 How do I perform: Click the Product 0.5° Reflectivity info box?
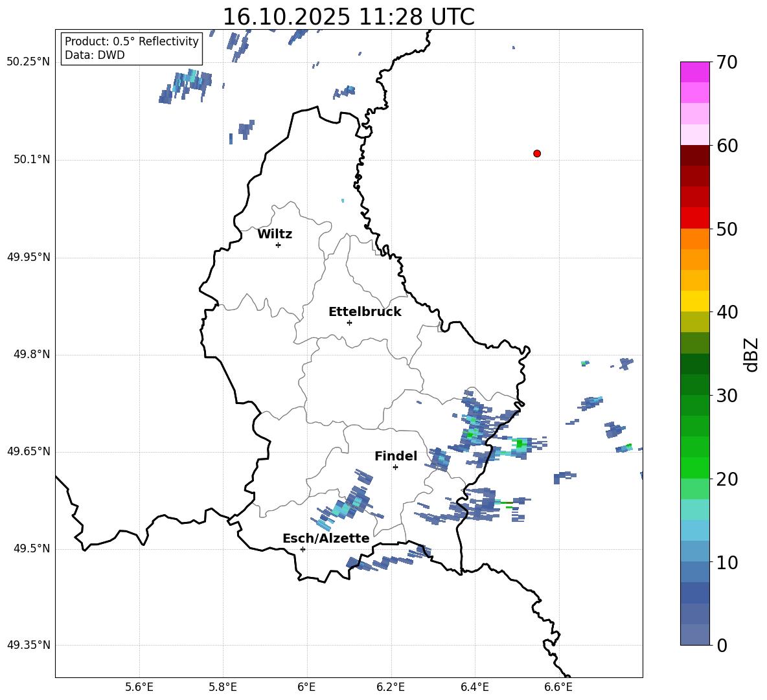[x=132, y=48]
